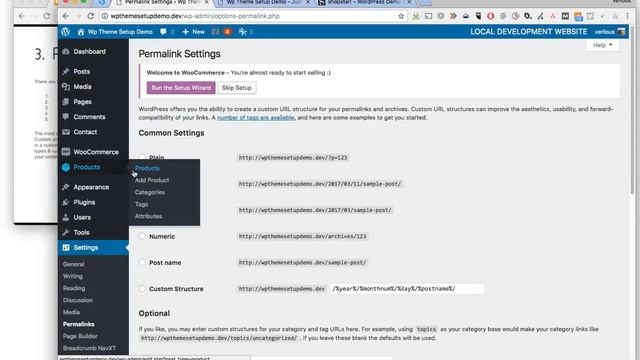Screen dimensions: 640x360
Task: Click the browser reload button
Action: coord(91,16)
